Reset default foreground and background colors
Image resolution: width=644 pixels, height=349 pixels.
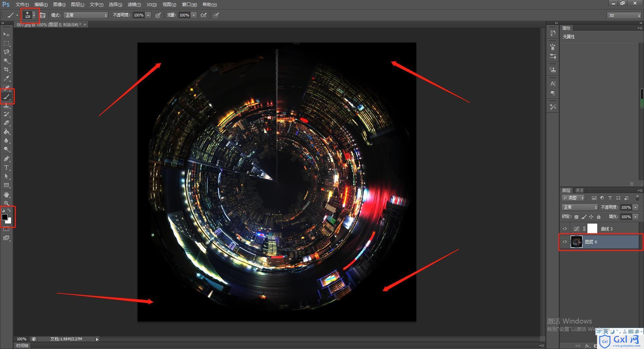point(3,210)
